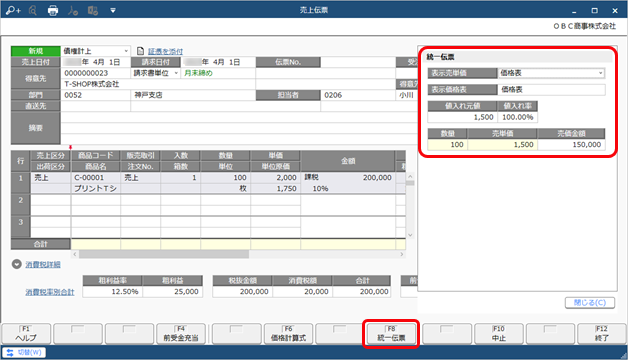The height and width of the screenshot is (360, 628).
Task: Click the horizontal scrollbar right arrow
Action: [x=402, y=254]
